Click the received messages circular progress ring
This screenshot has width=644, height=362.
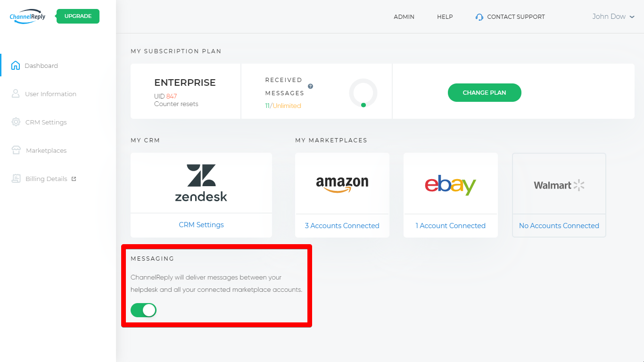(363, 93)
